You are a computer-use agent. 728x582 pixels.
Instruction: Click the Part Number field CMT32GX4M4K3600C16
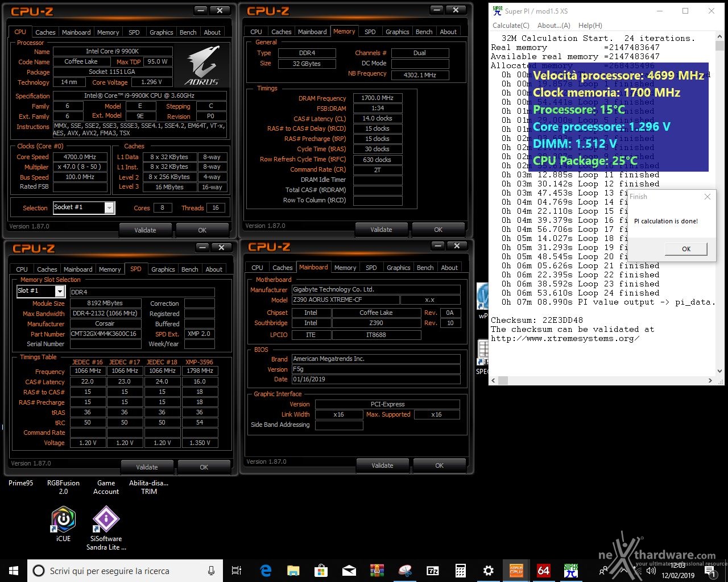coord(105,334)
